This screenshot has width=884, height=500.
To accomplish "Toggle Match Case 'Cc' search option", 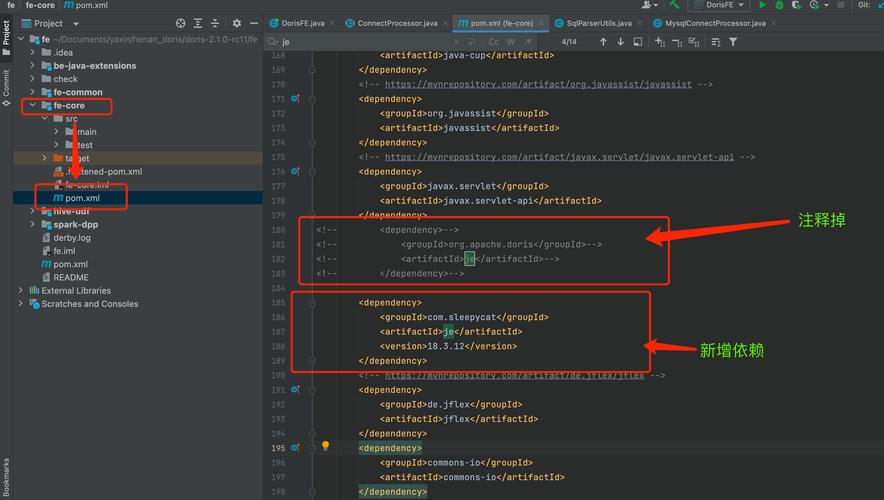I will click(491, 42).
